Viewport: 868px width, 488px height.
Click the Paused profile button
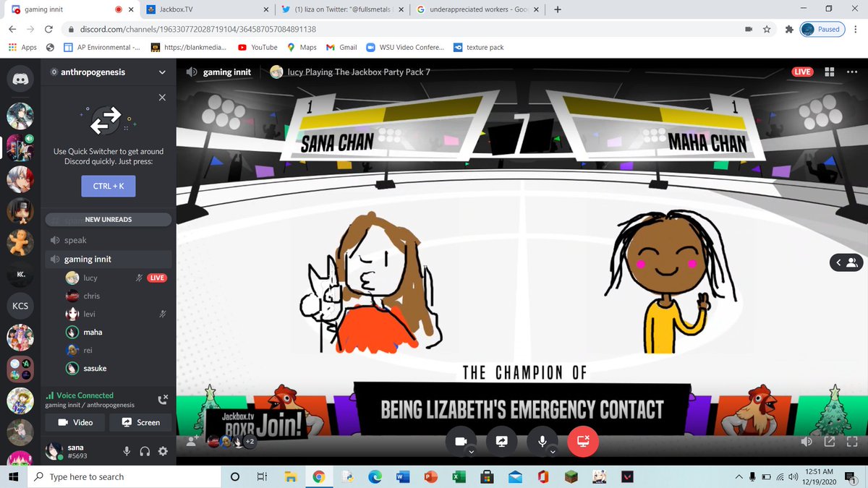point(822,29)
